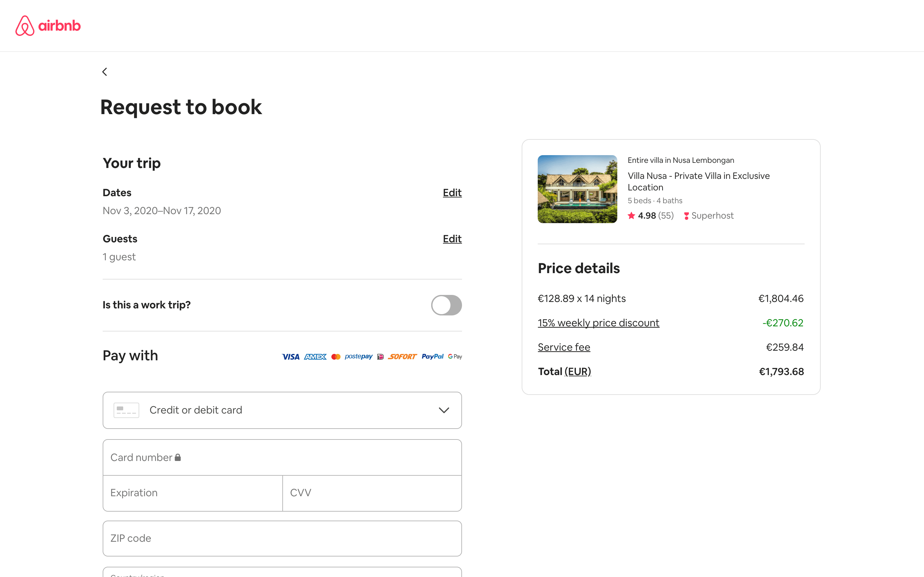Viewport: 924px width, 577px height.
Task: Toggle the work trip switch on
Action: pos(446,305)
